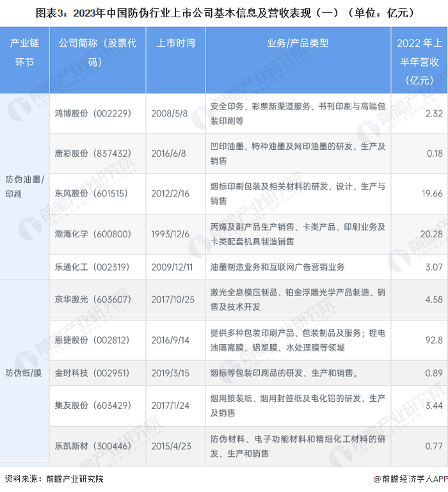Click the 防伪油墨/印刷 category cell
The height and width of the screenshot is (492, 448).
pyautogui.click(x=24, y=186)
